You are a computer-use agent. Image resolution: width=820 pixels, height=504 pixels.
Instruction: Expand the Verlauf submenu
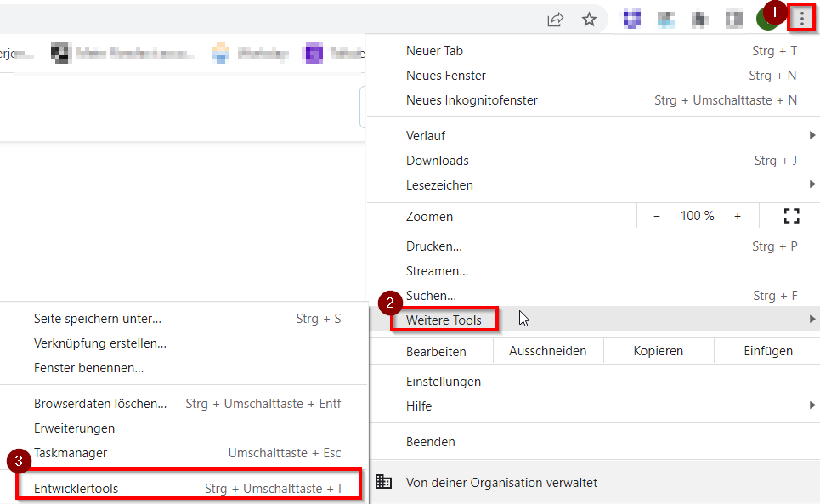[x=593, y=136]
